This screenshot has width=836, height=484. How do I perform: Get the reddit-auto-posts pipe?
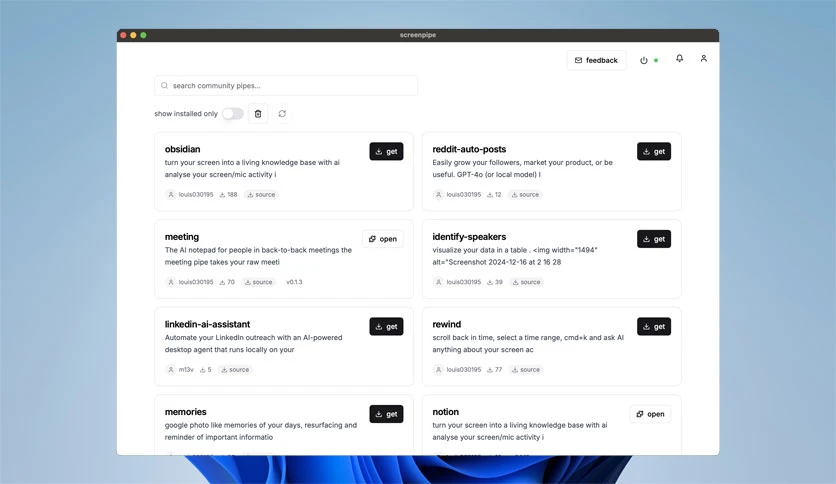654,151
